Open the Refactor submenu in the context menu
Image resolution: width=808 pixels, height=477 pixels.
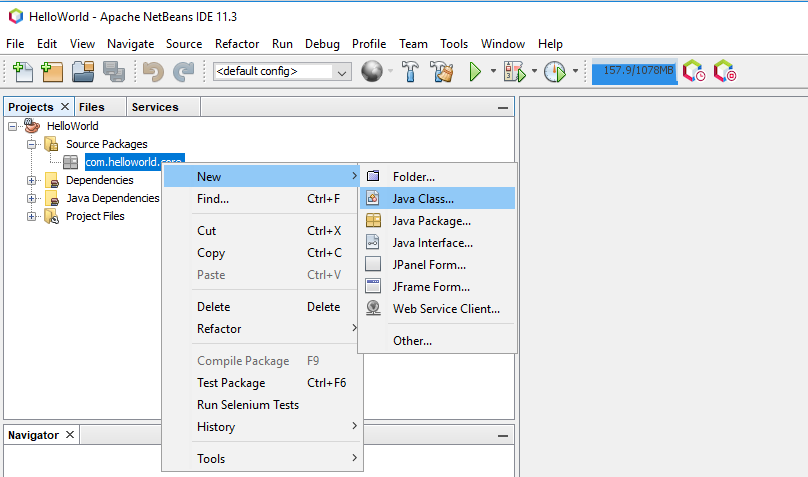click(x=261, y=329)
